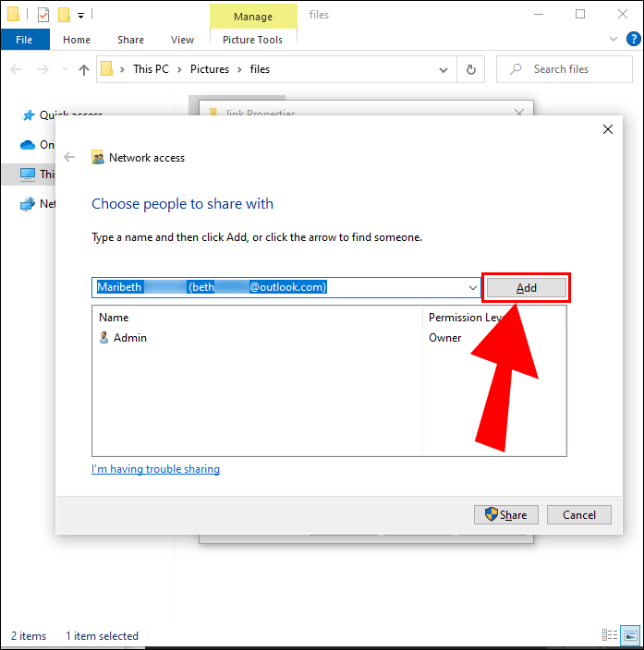The height and width of the screenshot is (650, 644).
Task: Switch to details view layout icon
Action: tap(609, 635)
